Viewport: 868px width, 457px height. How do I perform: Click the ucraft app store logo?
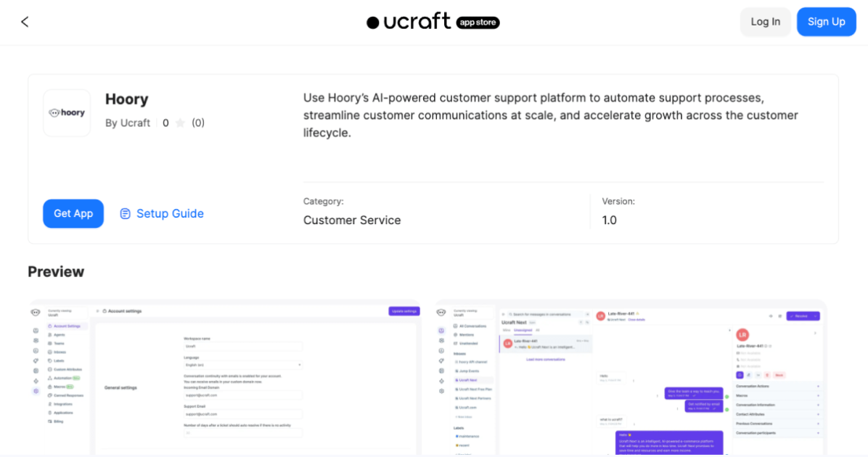(433, 22)
